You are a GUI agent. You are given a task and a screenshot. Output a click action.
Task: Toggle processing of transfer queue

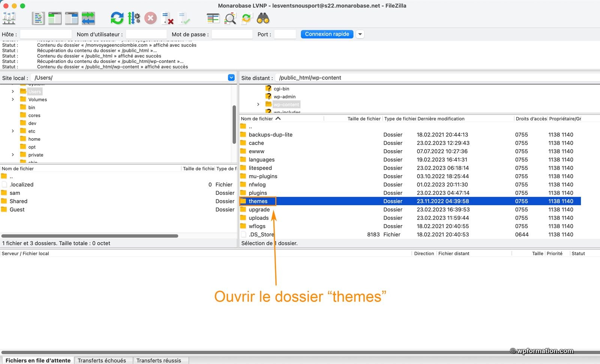pos(134,18)
